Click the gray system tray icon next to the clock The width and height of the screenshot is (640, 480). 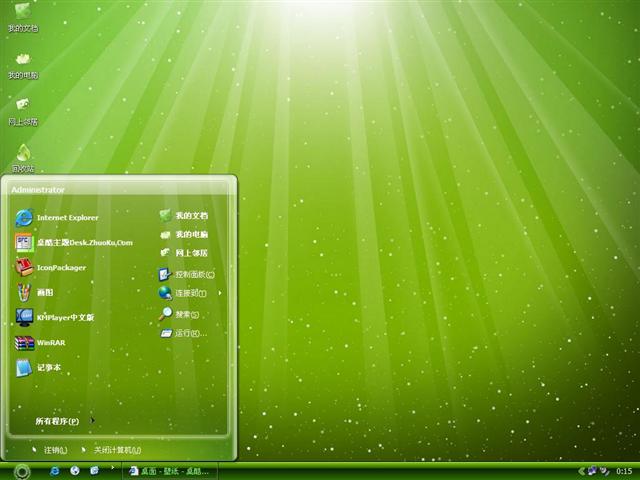(604, 471)
